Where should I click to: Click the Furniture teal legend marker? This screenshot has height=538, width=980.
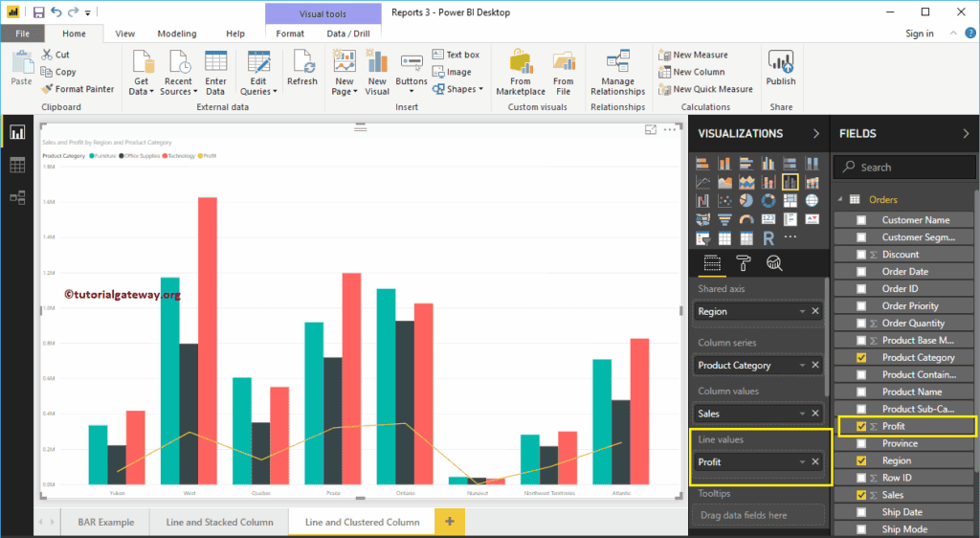(92, 156)
